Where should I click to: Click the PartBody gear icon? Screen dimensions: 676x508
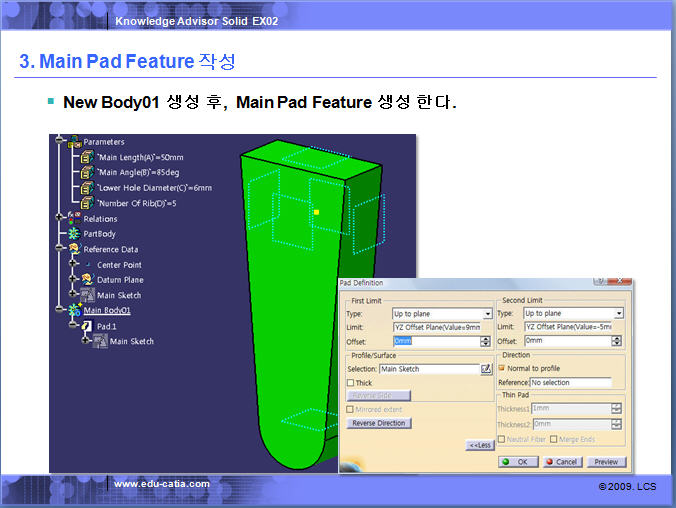pos(73,234)
